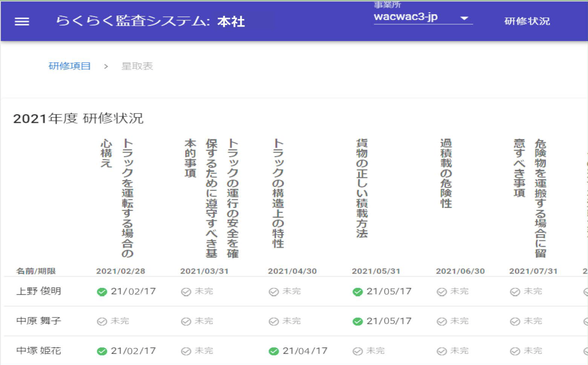
Task: Click green check for 中原 舞子 on 21/05/17
Action: click(358, 321)
